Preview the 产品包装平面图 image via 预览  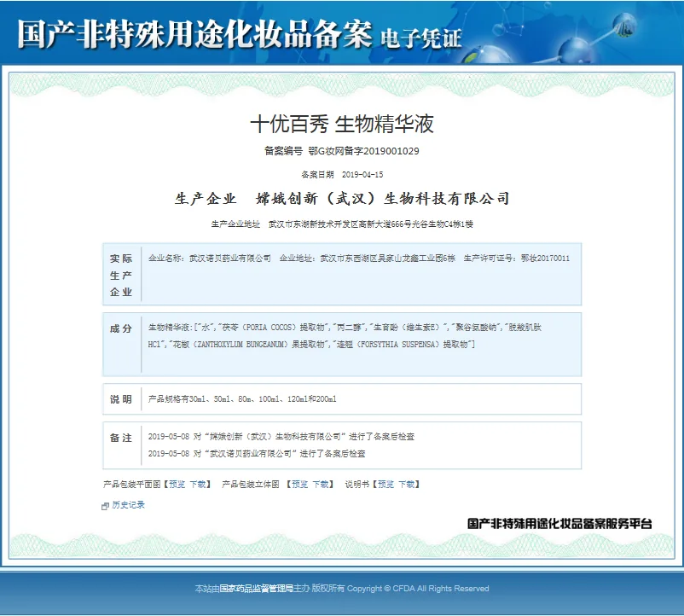[x=177, y=485]
